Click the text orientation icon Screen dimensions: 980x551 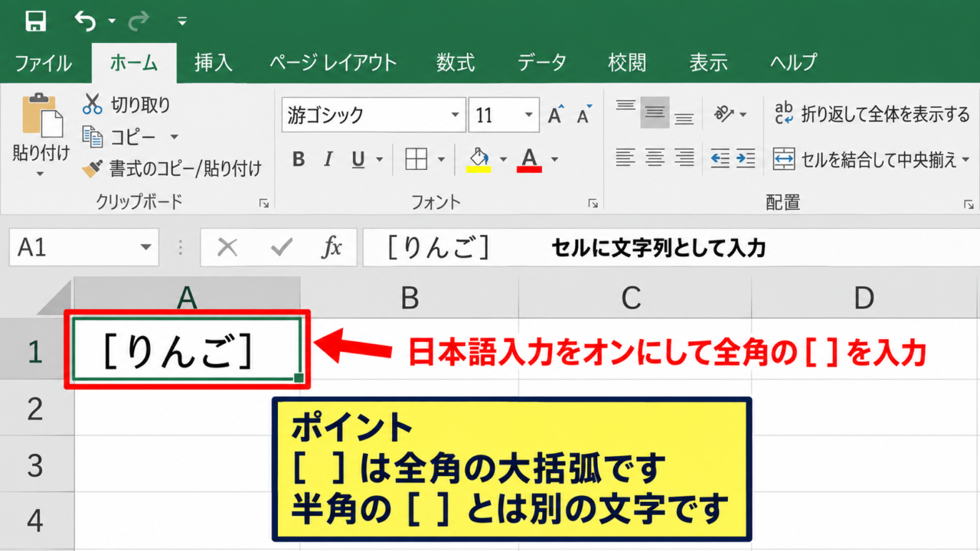[x=723, y=114]
